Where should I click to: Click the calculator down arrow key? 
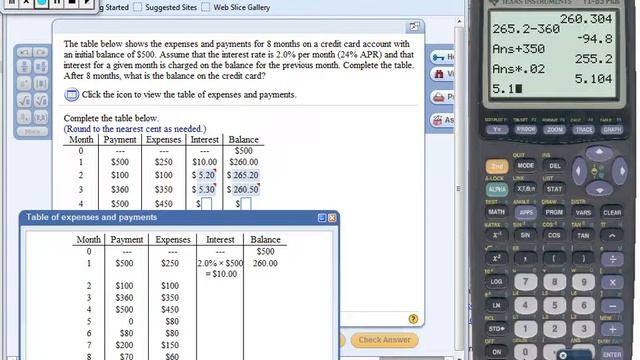pyautogui.click(x=599, y=189)
